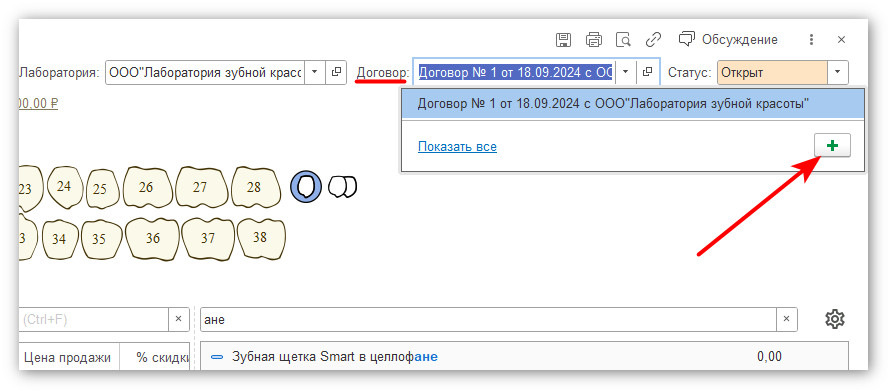Open print preview magnifier icon

624,40
